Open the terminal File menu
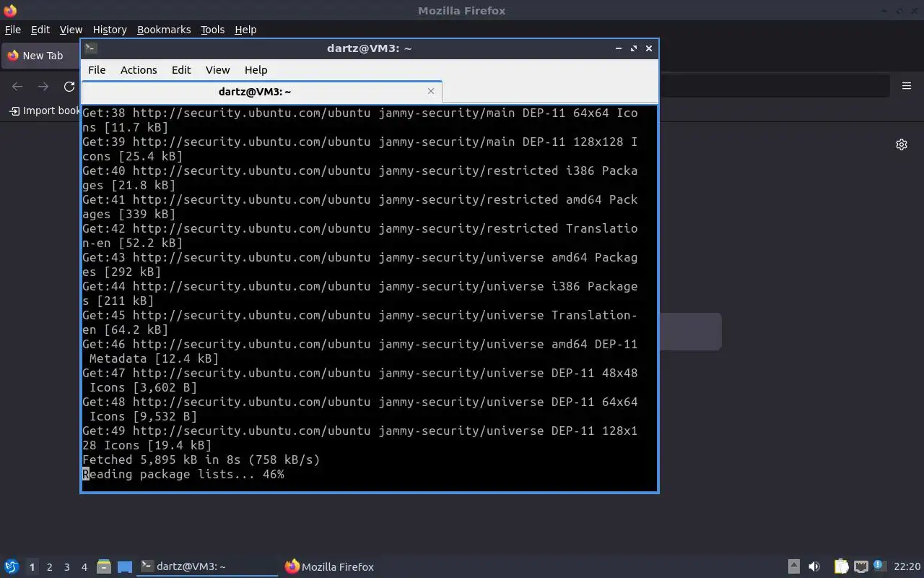The height and width of the screenshot is (578, 924). coord(97,70)
